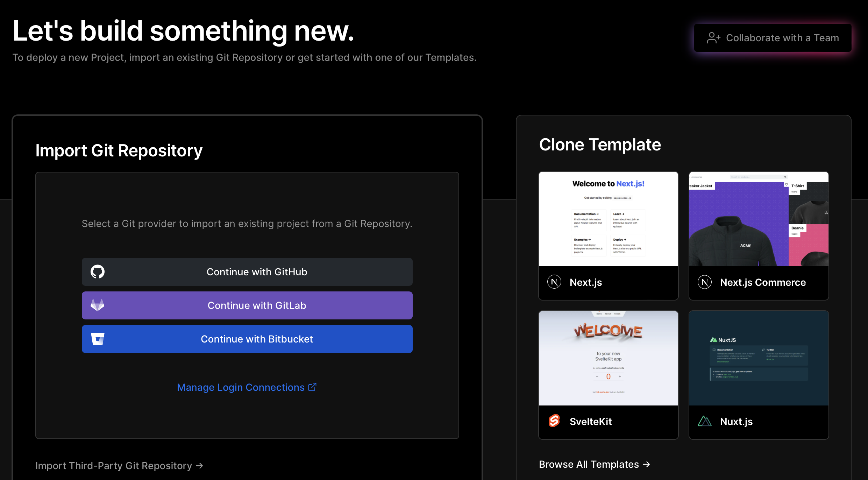Click the Next.js Commerce N logo
The height and width of the screenshot is (480, 868).
704,282
